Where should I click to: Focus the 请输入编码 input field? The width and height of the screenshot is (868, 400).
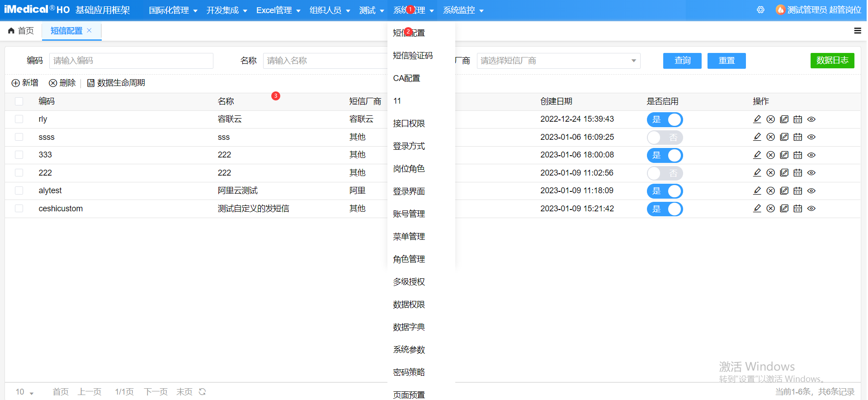pos(131,61)
